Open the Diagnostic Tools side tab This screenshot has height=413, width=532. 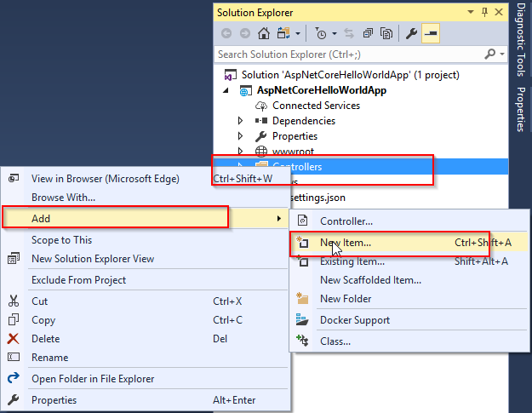[521, 40]
